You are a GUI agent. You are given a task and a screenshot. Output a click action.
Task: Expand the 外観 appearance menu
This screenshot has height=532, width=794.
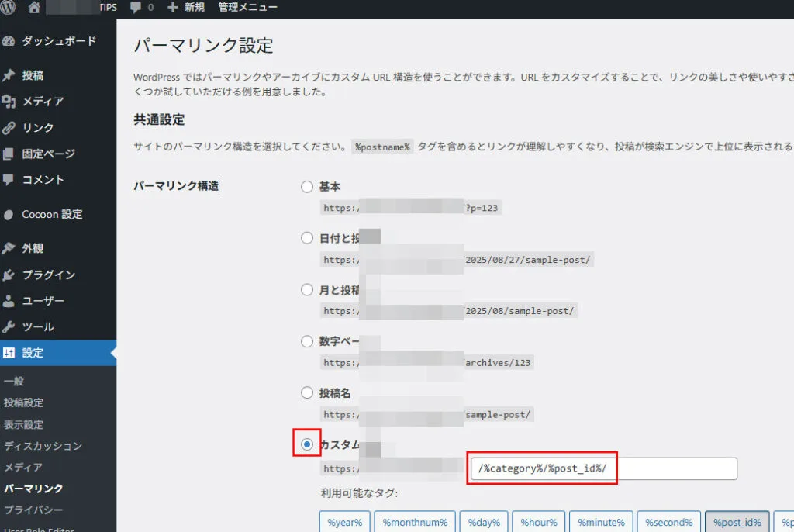[x=33, y=249]
